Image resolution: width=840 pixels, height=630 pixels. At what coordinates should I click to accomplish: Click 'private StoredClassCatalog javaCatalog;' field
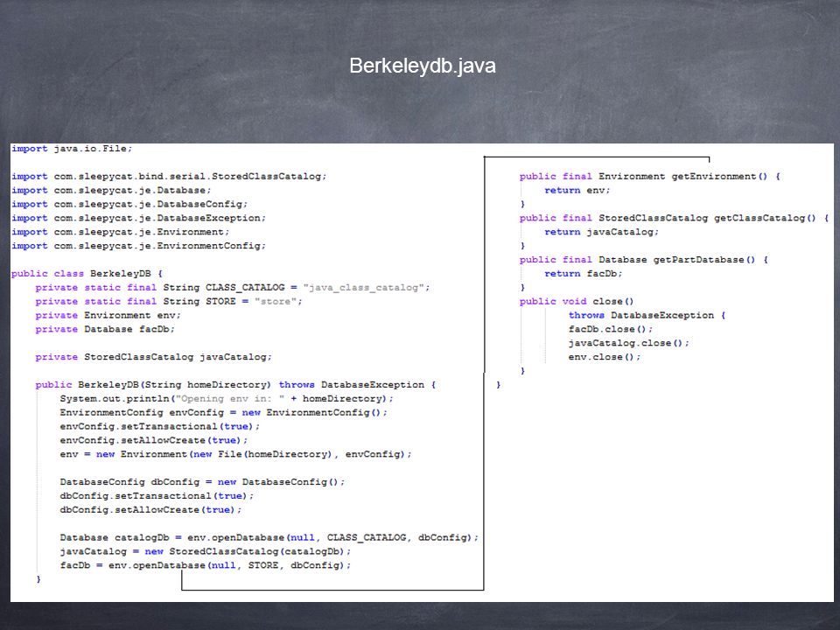click(x=154, y=357)
